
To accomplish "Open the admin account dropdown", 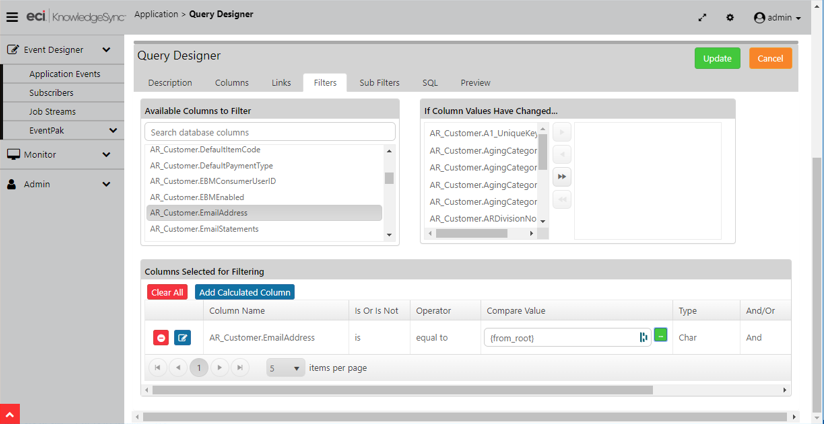I will click(777, 18).
